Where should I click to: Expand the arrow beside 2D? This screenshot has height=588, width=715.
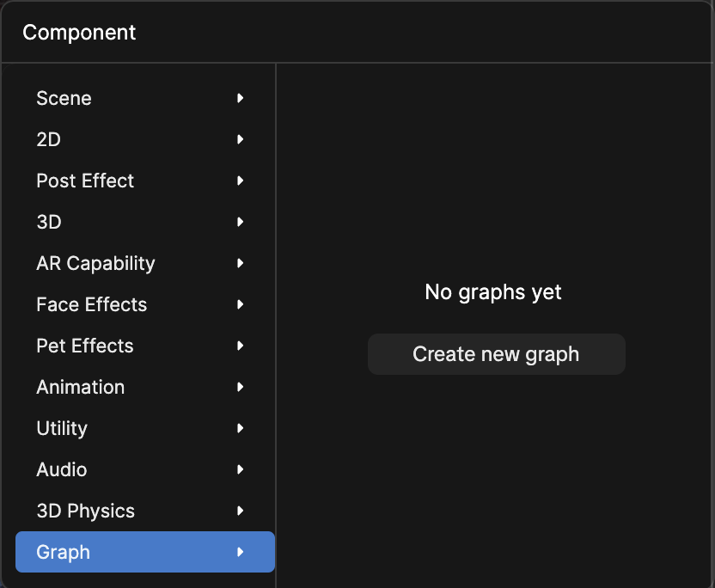point(241,139)
